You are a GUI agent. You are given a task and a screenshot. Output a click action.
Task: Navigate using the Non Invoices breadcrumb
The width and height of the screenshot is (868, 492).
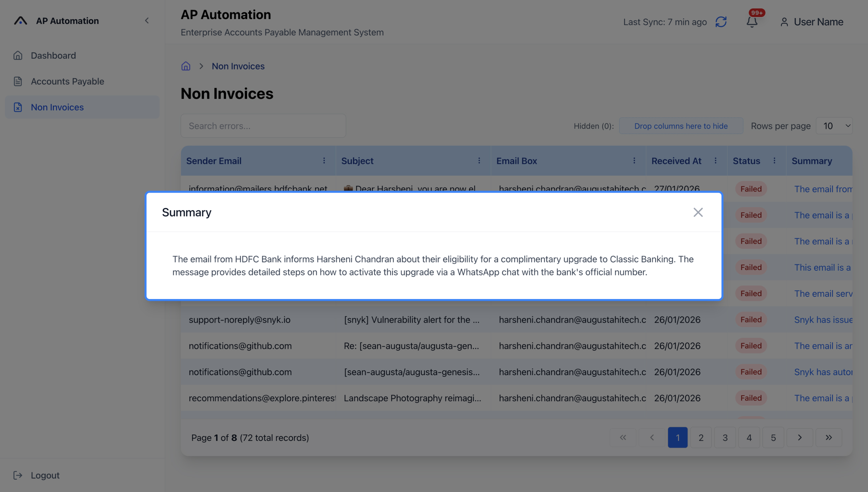(x=238, y=66)
